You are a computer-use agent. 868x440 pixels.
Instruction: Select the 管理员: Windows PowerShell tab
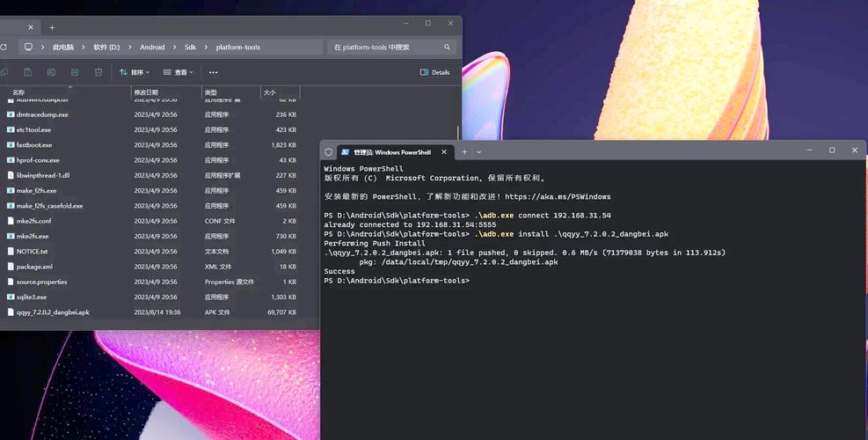point(391,151)
